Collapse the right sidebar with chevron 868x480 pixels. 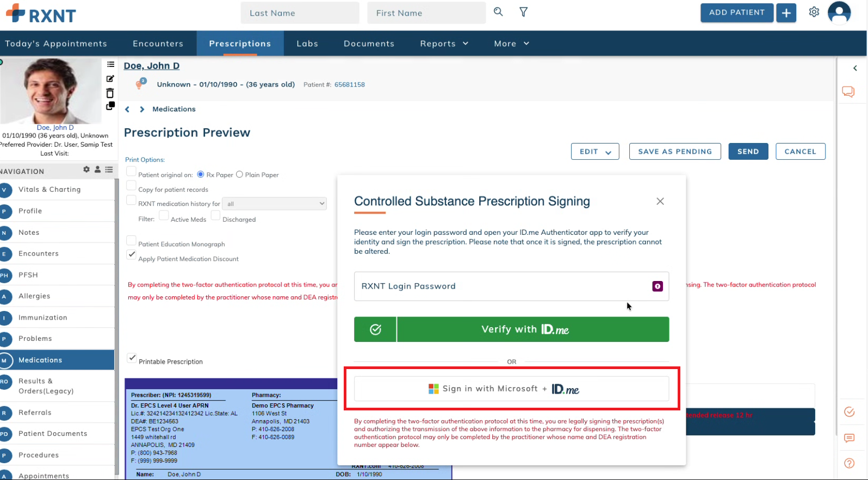[x=855, y=68]
